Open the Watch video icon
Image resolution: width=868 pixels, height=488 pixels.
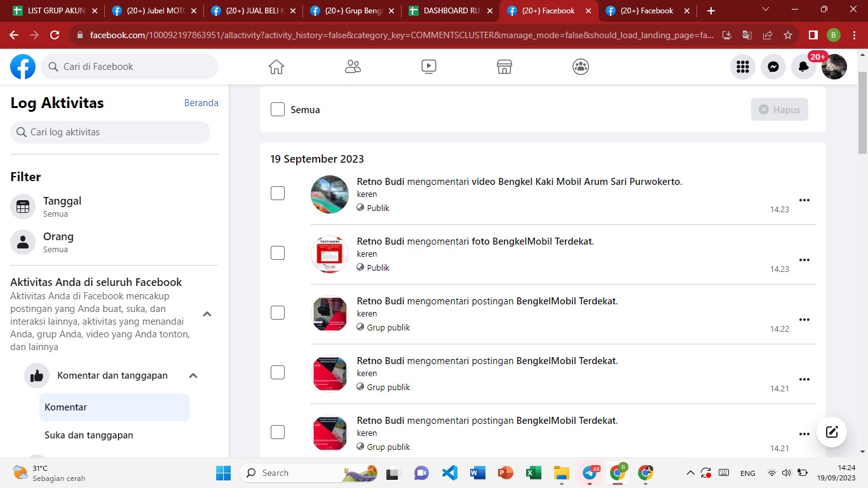[429, 67]
